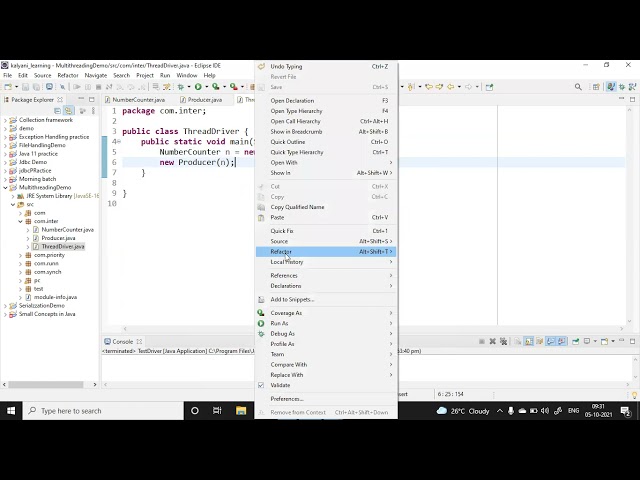The width and height of the screenshot is (640, 480).
Task: Switch to Producer.java editor tab
Action: (201, 100)
